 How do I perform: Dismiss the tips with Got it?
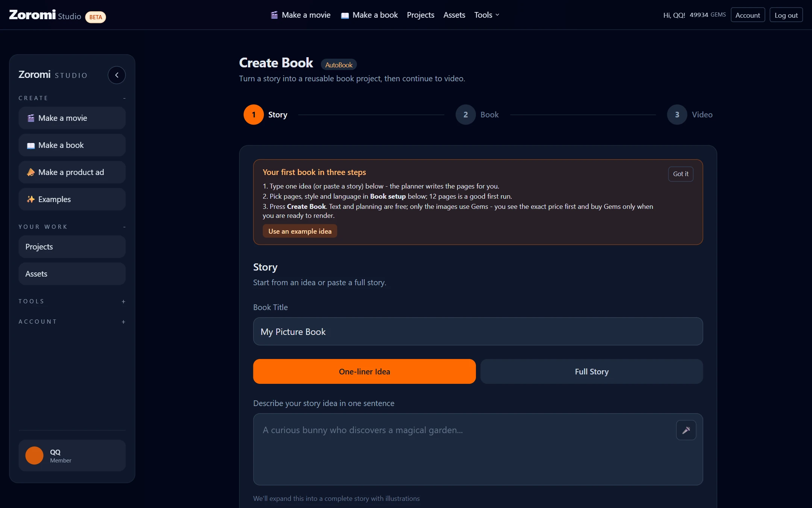(680, 174)
